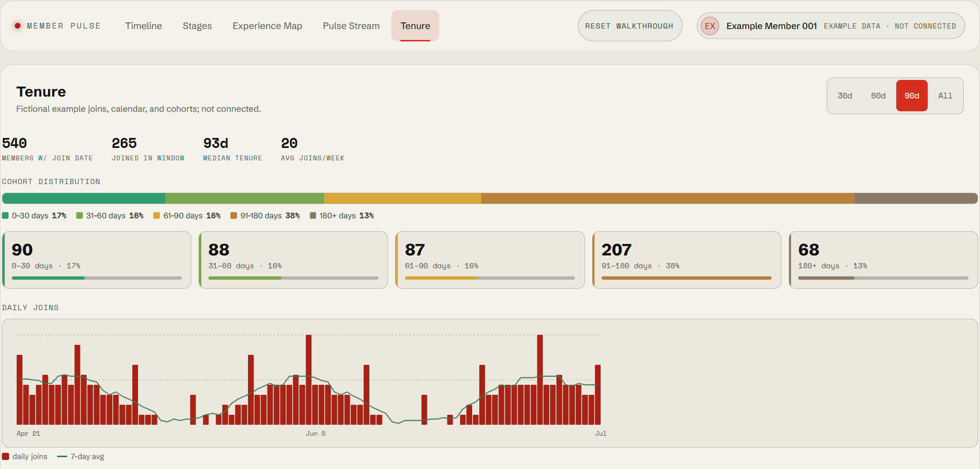Click the 265 joined in window stat

tap(148, 149)
